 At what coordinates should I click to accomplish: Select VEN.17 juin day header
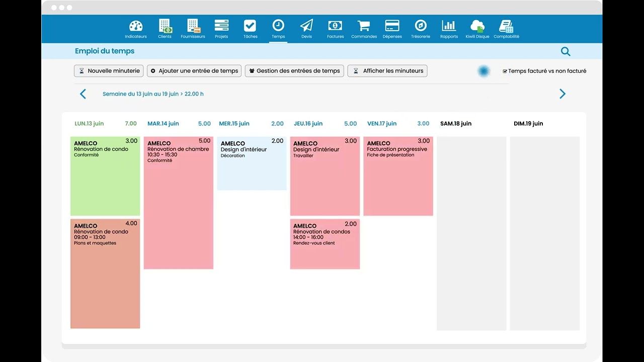pyautogui.click(x=382, y=124)
